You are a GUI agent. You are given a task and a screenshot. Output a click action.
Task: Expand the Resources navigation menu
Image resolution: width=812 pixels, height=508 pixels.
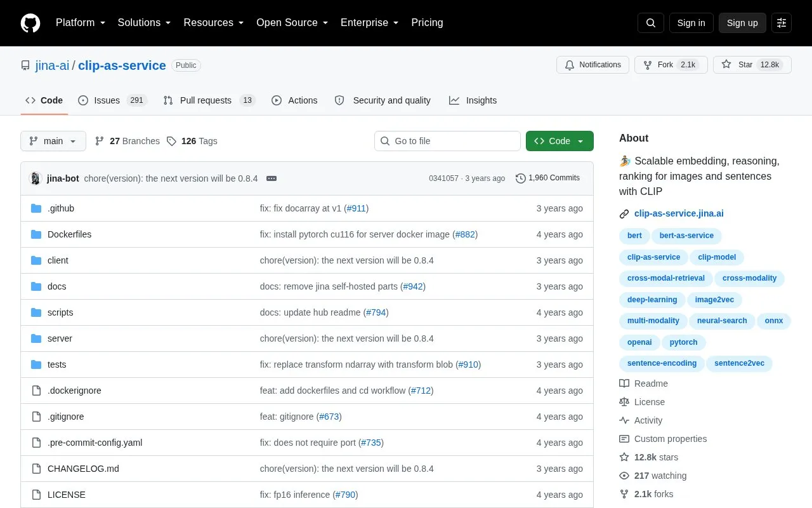coord(214,23)
